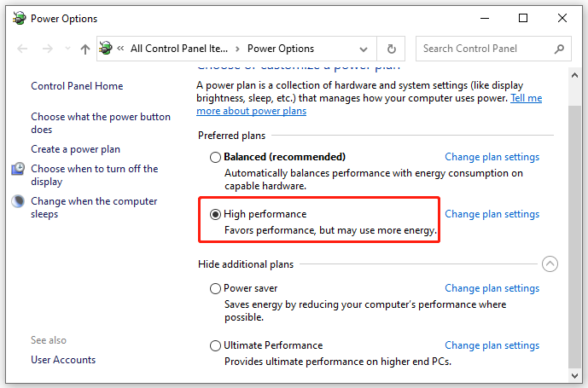Image resolution: width=588 pixels, height=388 pixels.
Task: Select the Power saver plan
Action: pos(215,288)
